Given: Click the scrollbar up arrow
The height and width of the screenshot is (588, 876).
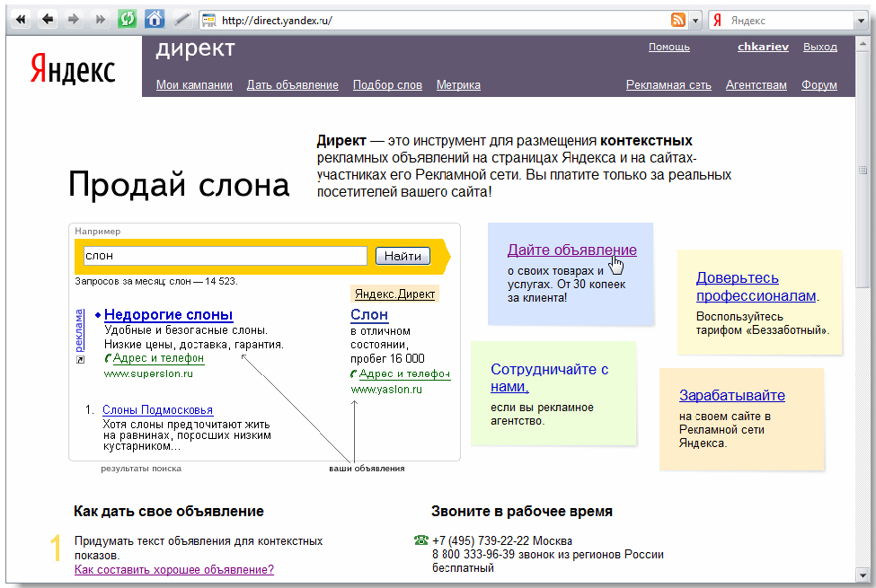Looking at the screenshot, I should point(863,44).
